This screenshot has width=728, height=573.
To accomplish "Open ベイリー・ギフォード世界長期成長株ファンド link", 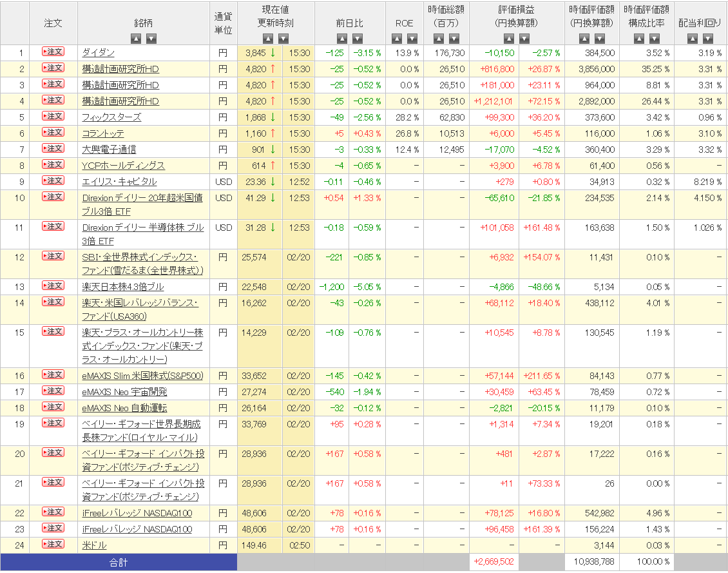I will pos(141,431).
